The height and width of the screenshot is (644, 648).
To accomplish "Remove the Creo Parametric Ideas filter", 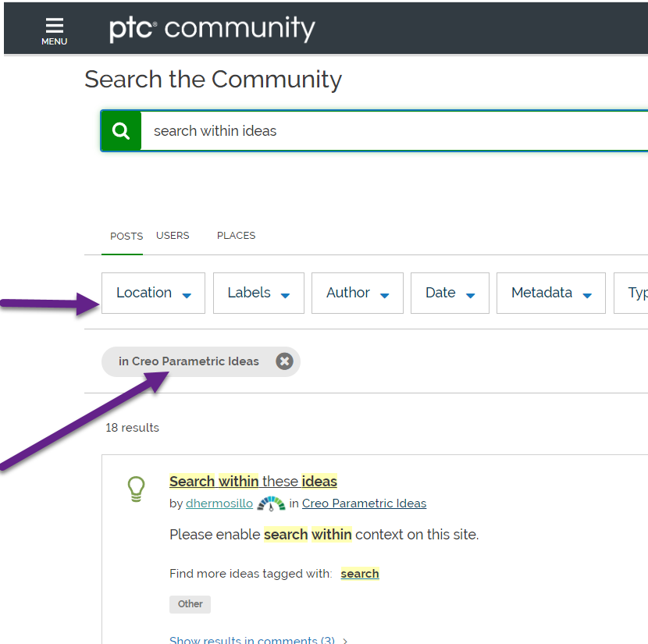I will (284, 361).
